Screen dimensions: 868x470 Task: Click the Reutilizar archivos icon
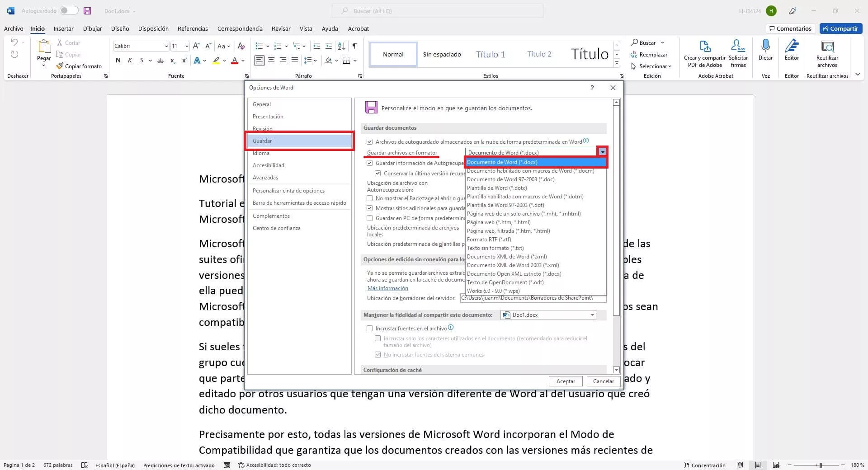pos(827,47)
